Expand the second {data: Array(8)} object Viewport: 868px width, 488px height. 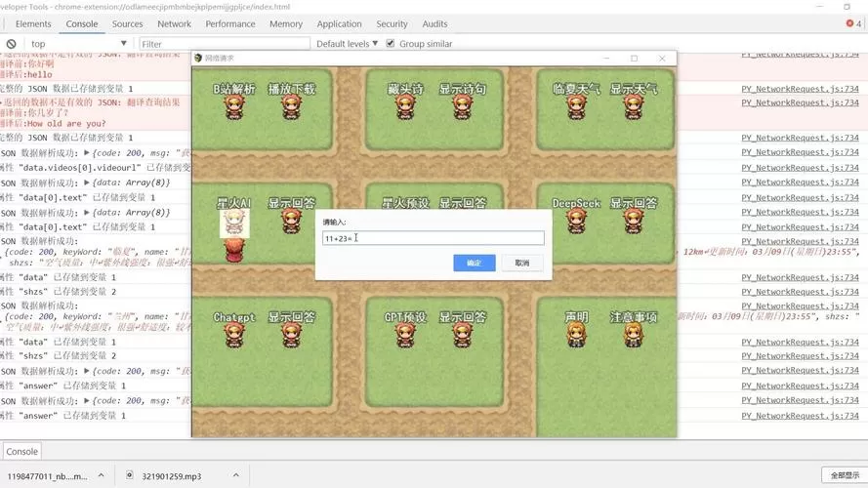click(87, 213)
